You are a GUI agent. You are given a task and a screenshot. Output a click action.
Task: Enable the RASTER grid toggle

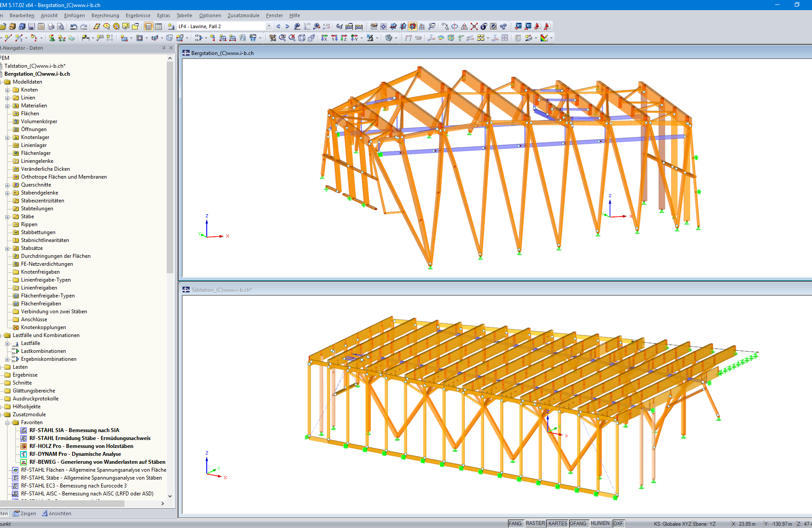coord(535,523)
